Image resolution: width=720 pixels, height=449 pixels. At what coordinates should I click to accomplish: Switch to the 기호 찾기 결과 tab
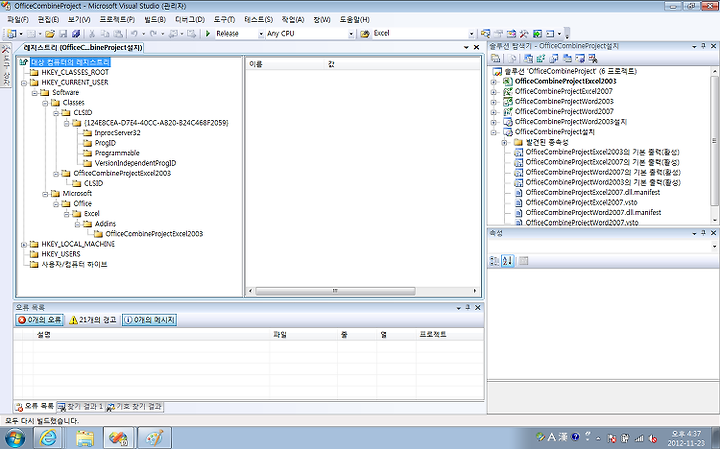(x=135, y=407)
